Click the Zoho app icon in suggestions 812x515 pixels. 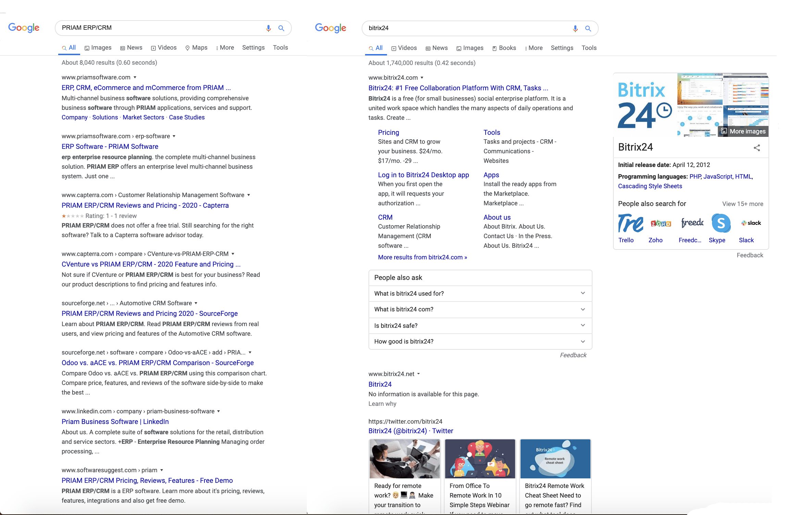coord(659,223)
